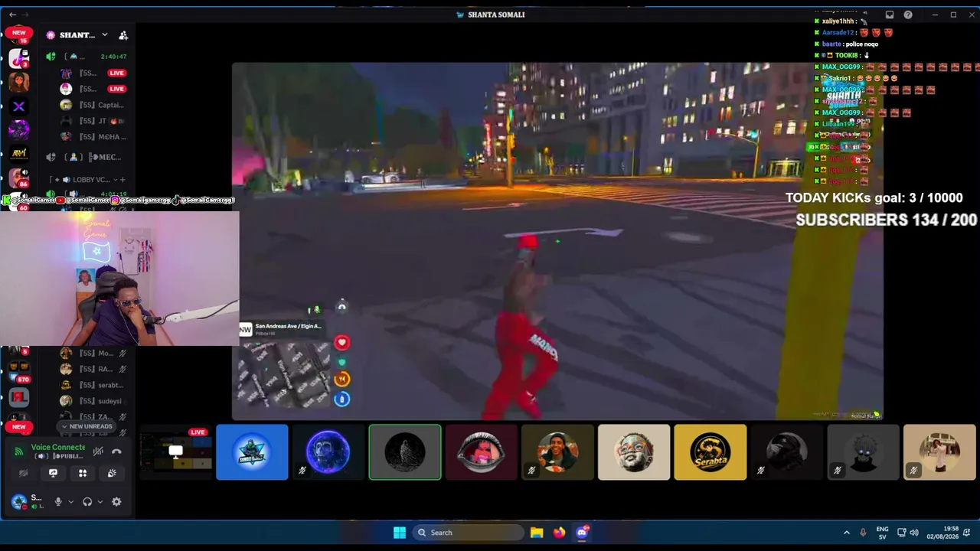Select the purple globe participant tile
This screenshot has height=551, width=980.
pyautogui.click(x=328, y=452)
